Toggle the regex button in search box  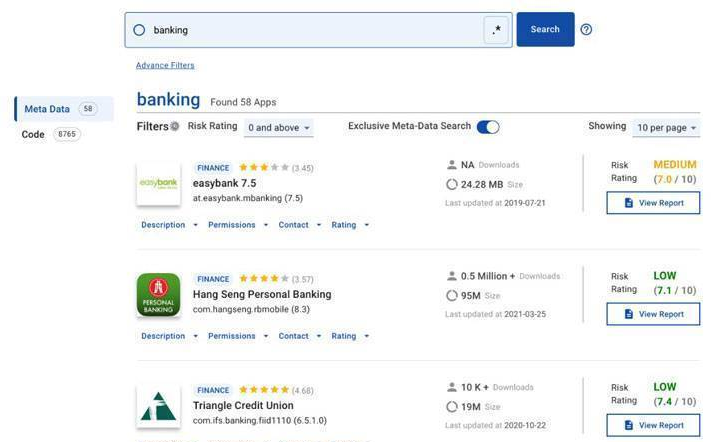(x=497, y=30)
